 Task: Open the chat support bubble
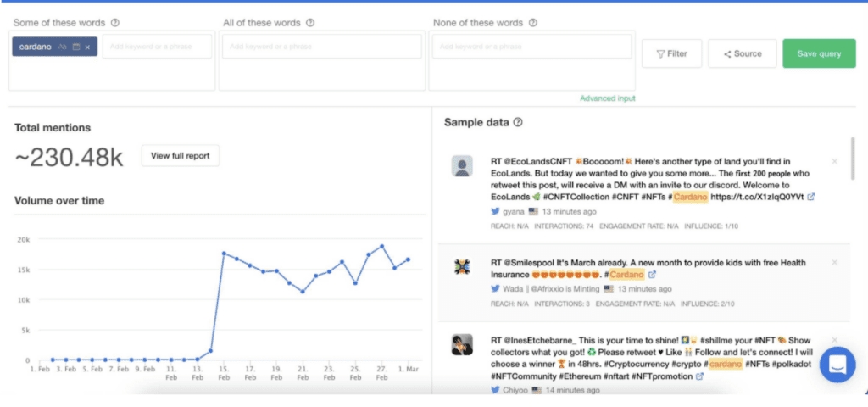coord(836,365)
